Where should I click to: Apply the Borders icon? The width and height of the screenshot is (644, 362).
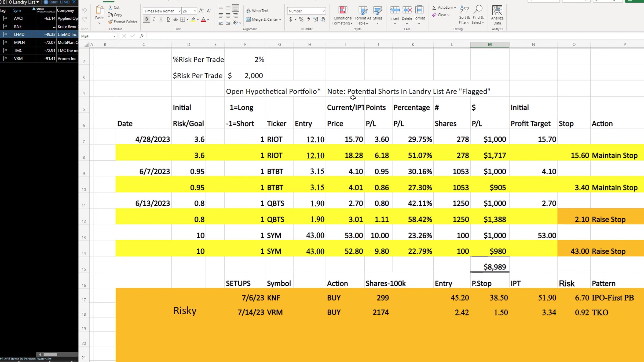click(183, 19)
